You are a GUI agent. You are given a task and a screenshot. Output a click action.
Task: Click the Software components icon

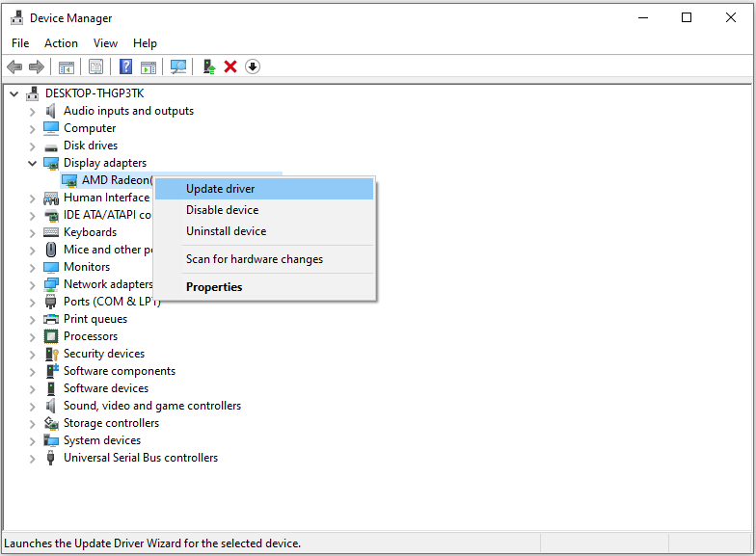pyautogui.click(x=52, y=371)
